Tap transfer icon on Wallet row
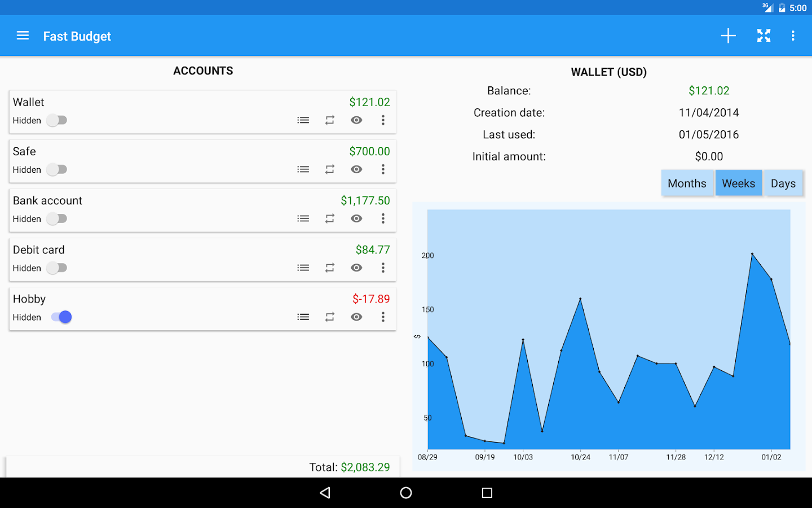The height and width of the screenshot is (508, 812). (330, 120)
